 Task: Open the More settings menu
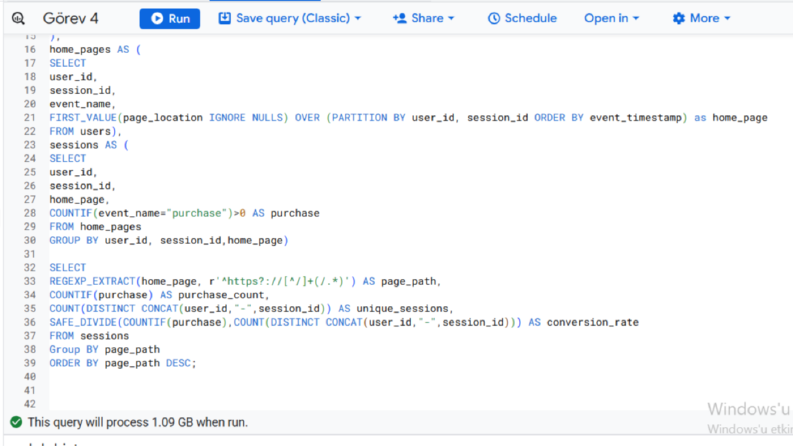701,19
